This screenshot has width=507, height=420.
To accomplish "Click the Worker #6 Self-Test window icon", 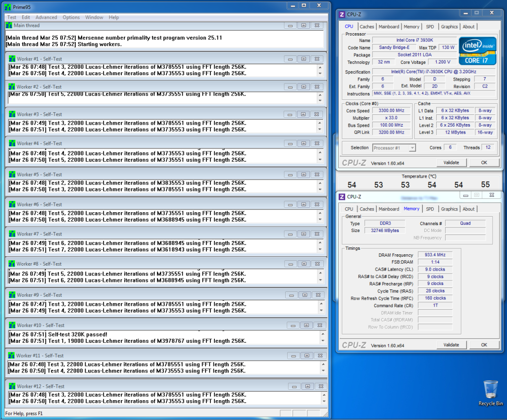I will click(x=12, y=204).
